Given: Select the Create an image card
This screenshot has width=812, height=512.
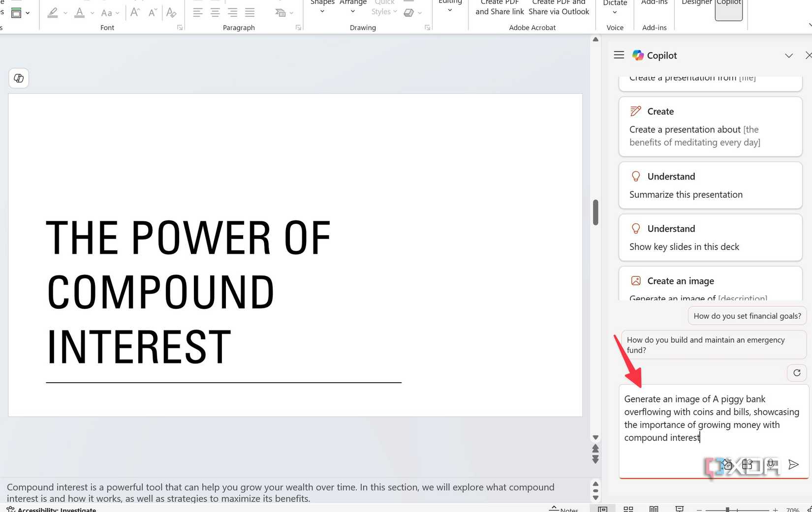Looking at the screenshot, I should click(x=711, y=284).
